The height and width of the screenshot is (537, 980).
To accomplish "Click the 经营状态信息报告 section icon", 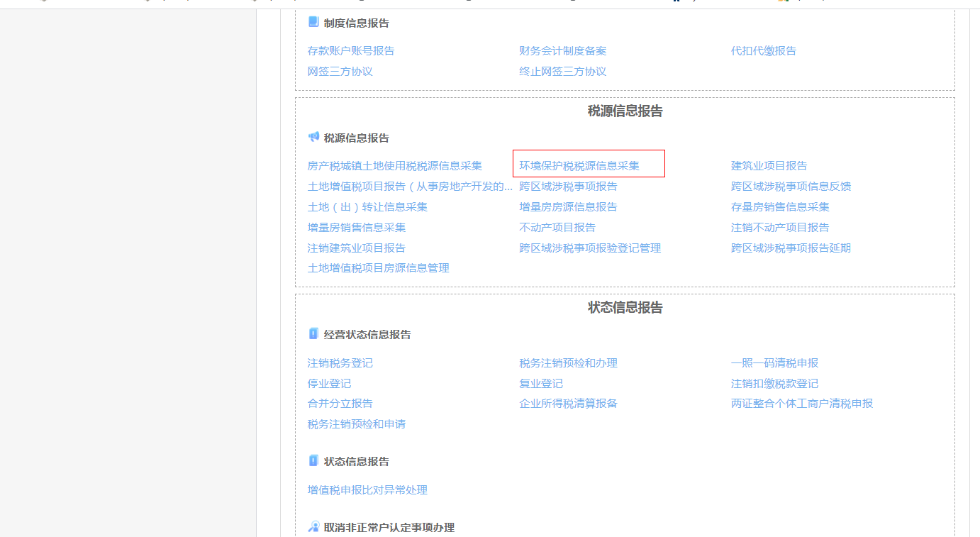I will point(313,333).
